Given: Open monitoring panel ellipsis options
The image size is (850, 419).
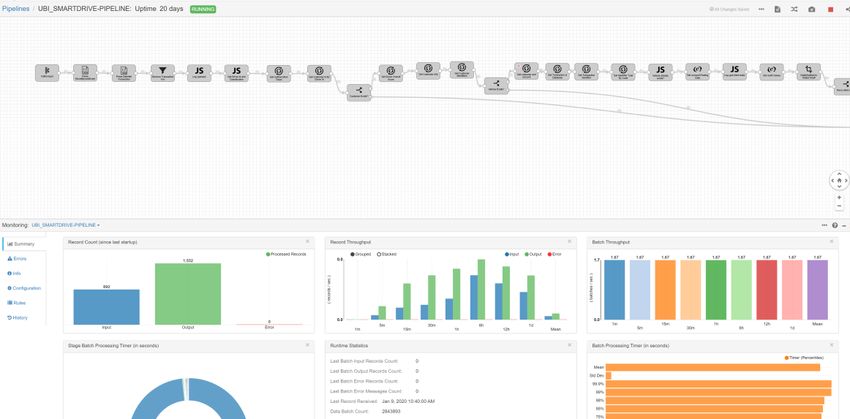Looking at the screenshot, I should point(825,225).
